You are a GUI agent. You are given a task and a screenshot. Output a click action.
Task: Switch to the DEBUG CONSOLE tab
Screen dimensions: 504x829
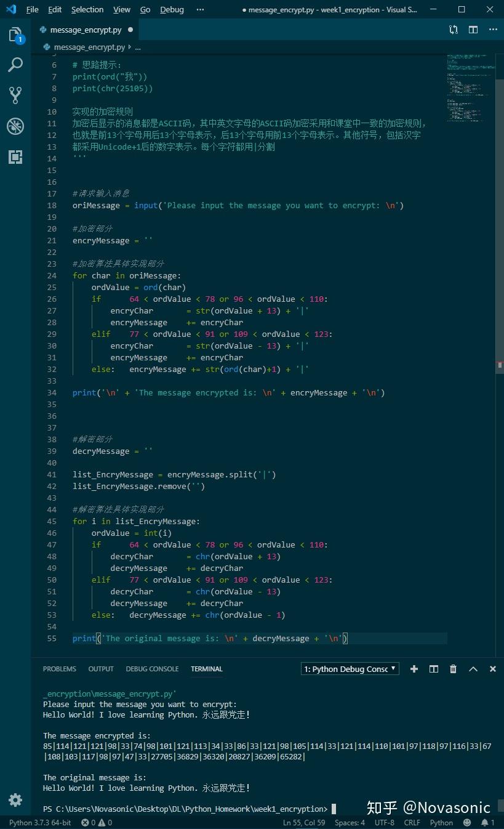pyautogui.click(x=152, y=669)
